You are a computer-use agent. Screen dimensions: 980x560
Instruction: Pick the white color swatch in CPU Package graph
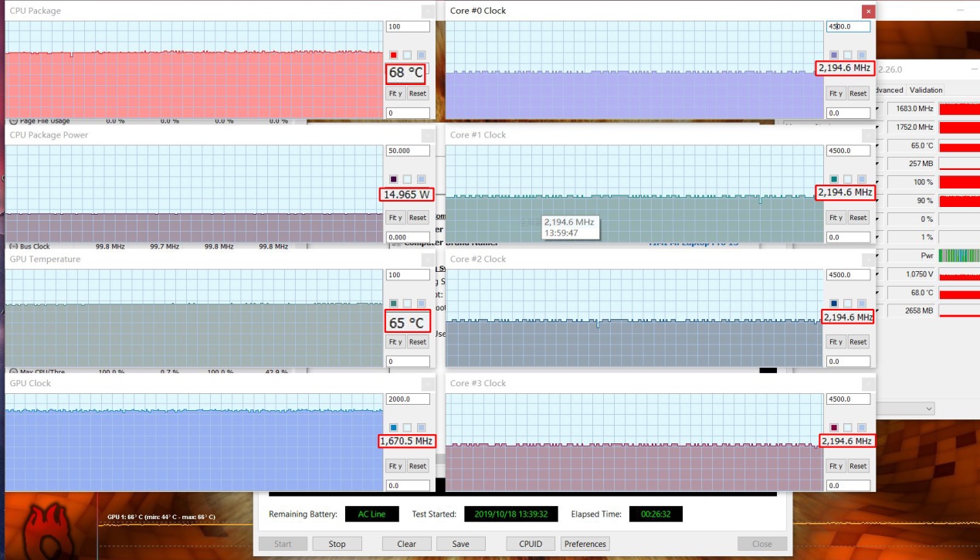[x=407, y=55]
